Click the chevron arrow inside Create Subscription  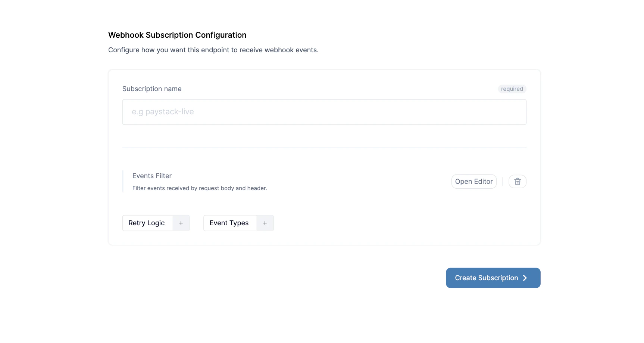coord(525,278)
